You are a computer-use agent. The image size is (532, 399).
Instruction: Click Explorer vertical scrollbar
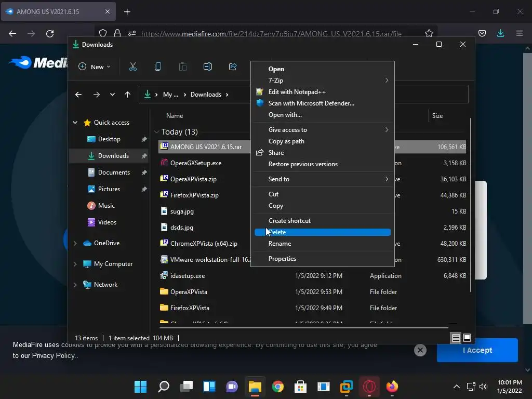tap(471, 205)
